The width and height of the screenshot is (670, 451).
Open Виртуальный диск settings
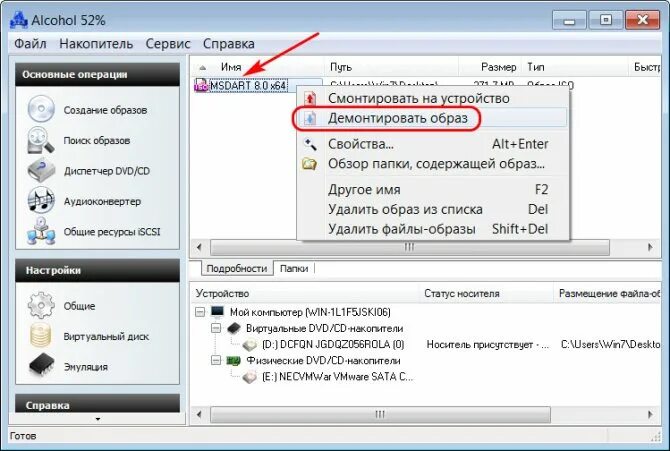pos(106,336)
